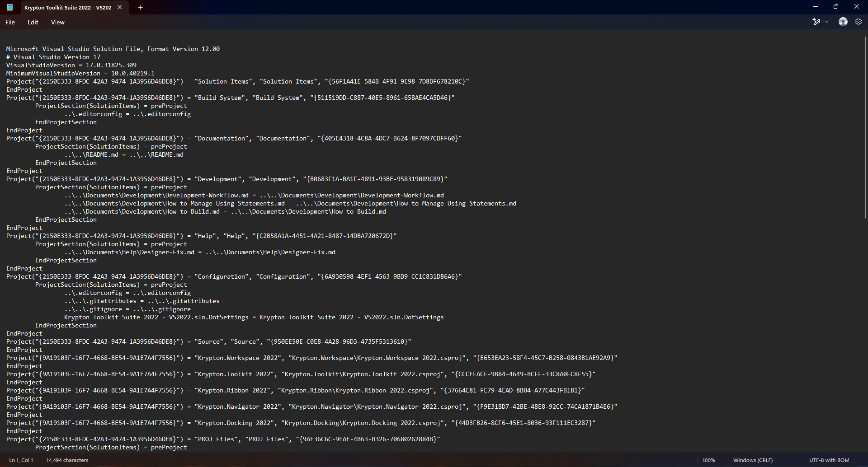This screenshot has width=868, height=467.
Task: Open the Edit menu
Action: (33, 22)
